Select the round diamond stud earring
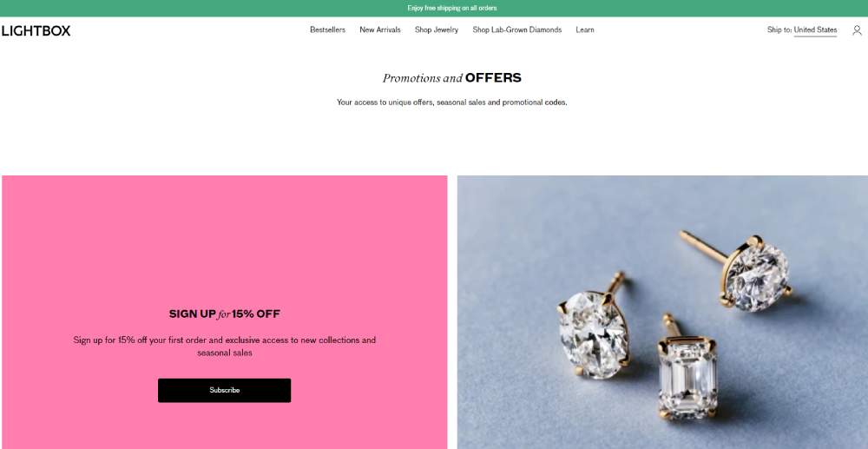Viewport: 868px width, 449px height. tap(744, 269)
